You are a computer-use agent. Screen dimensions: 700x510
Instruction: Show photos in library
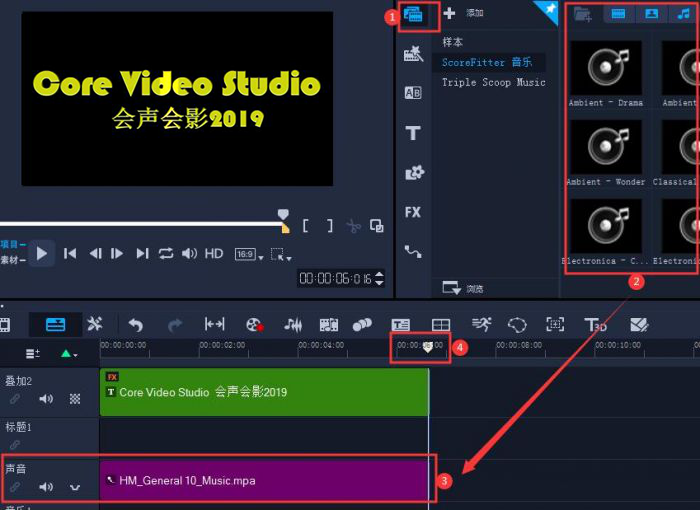(651, 14)
